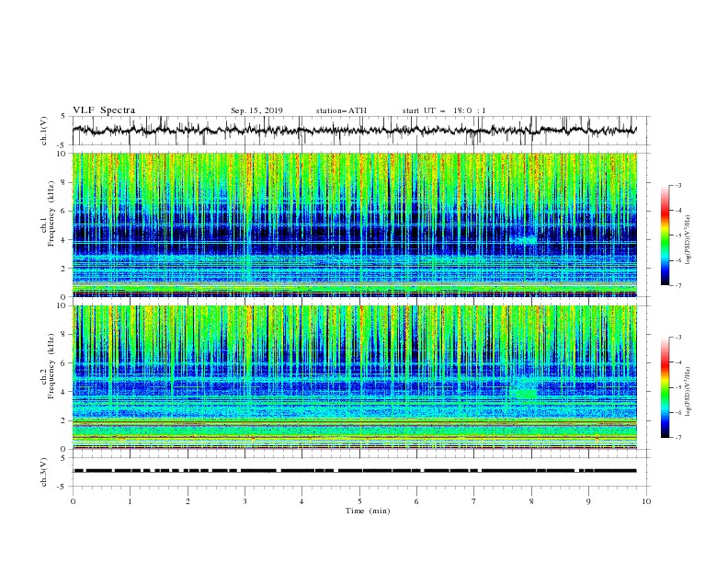Click the ch.1 "Frequency (kHz)" axis label

click(x=51, y=214)
